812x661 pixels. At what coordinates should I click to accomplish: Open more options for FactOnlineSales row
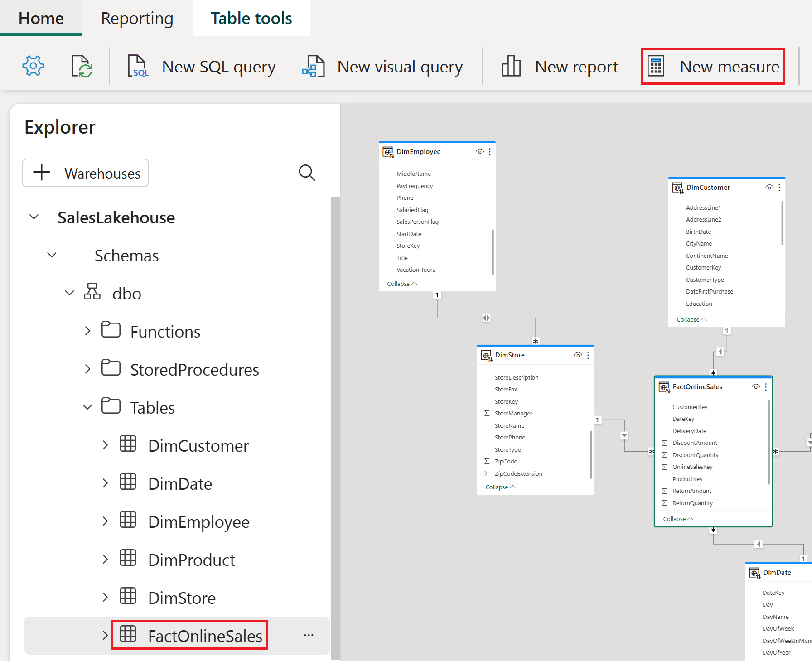pos(309,635)
